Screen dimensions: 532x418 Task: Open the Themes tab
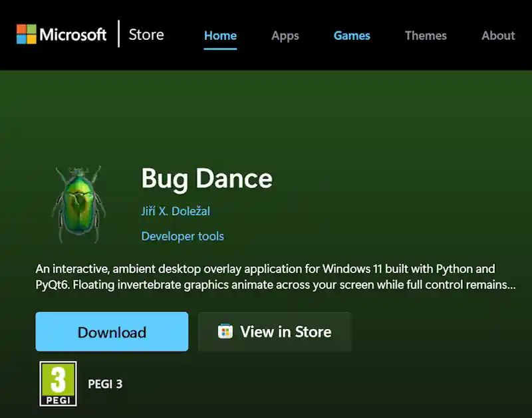click(426, 36)
